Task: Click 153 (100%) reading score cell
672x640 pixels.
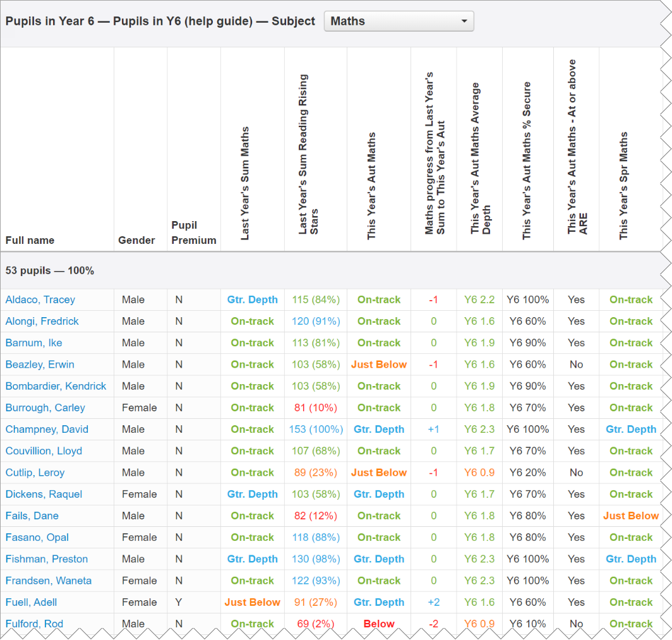Action: pos(316,429)
